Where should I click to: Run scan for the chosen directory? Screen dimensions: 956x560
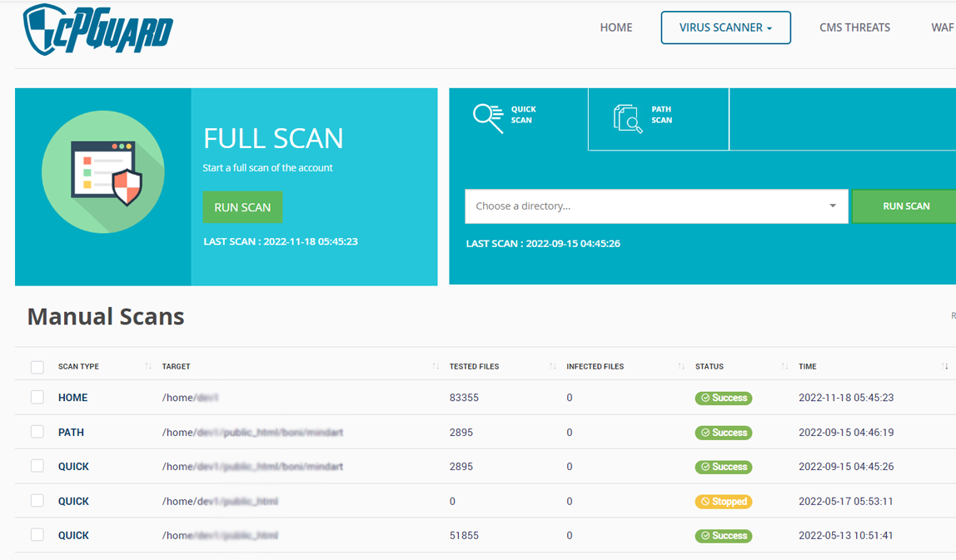[905, 206]
